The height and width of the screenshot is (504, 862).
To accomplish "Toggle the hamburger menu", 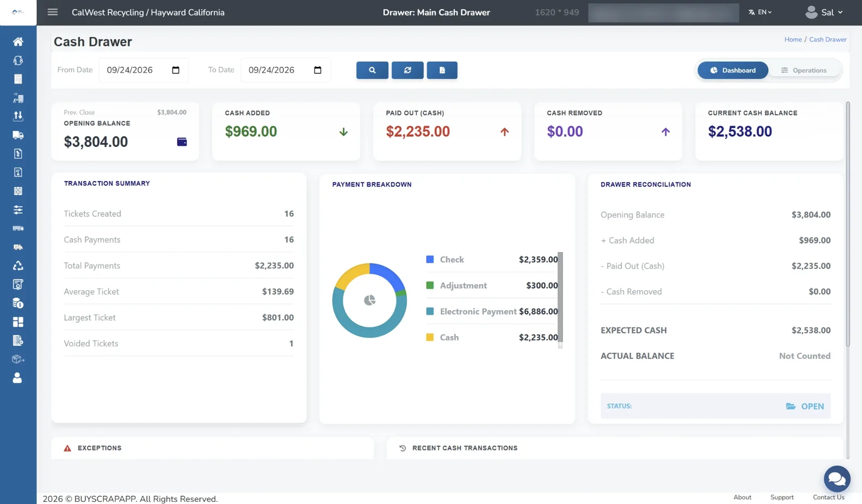I will [x=52, y=12].
